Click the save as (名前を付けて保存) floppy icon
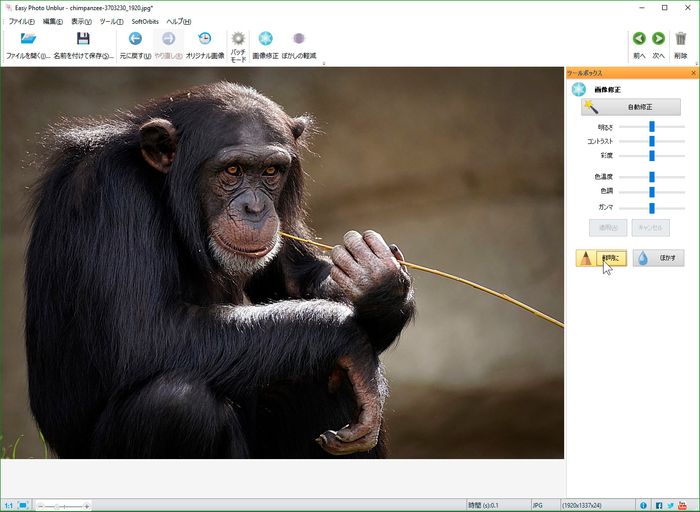The height and width of the screenshot is (512, 700). [83, 39]
